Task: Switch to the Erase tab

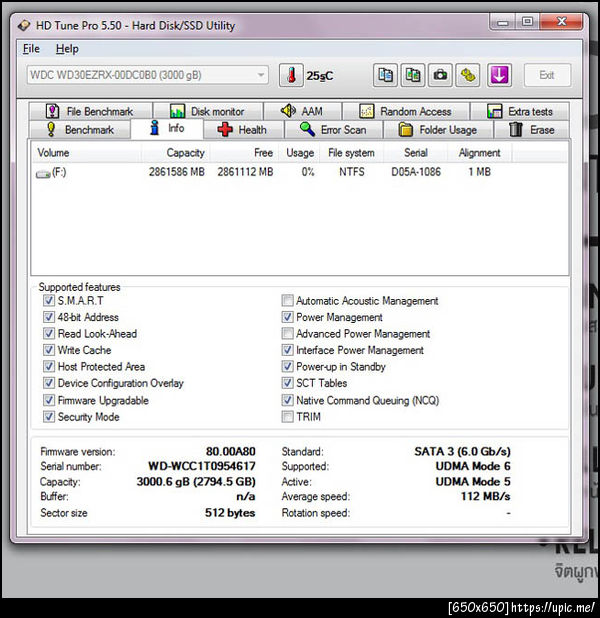Action: pos(531,130)
